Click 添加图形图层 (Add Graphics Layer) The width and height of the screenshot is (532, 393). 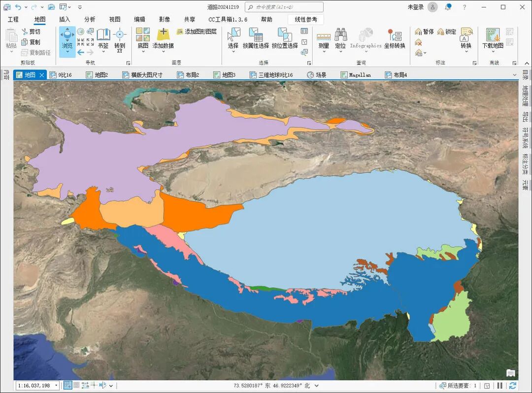click(x=197, y=32)
